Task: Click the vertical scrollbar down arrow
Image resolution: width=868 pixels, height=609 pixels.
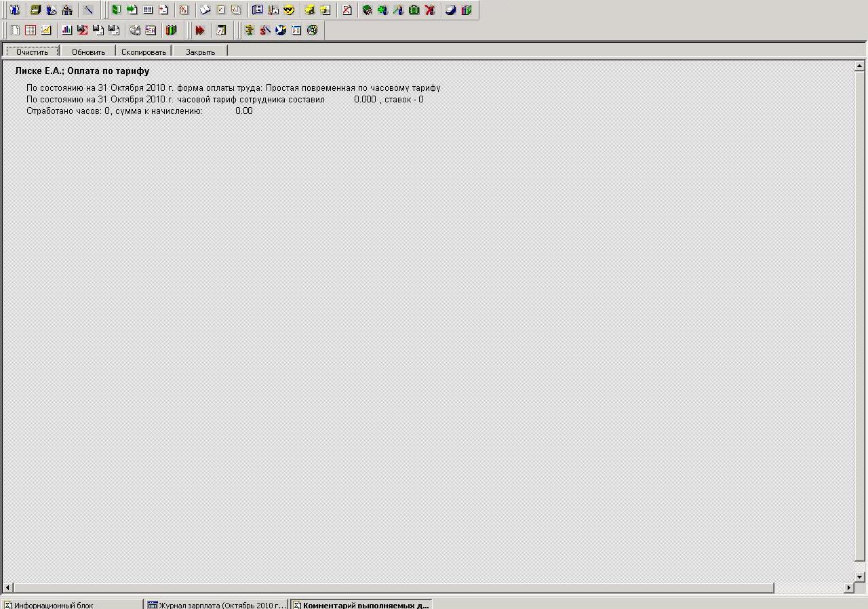Action: pos(860,577)
